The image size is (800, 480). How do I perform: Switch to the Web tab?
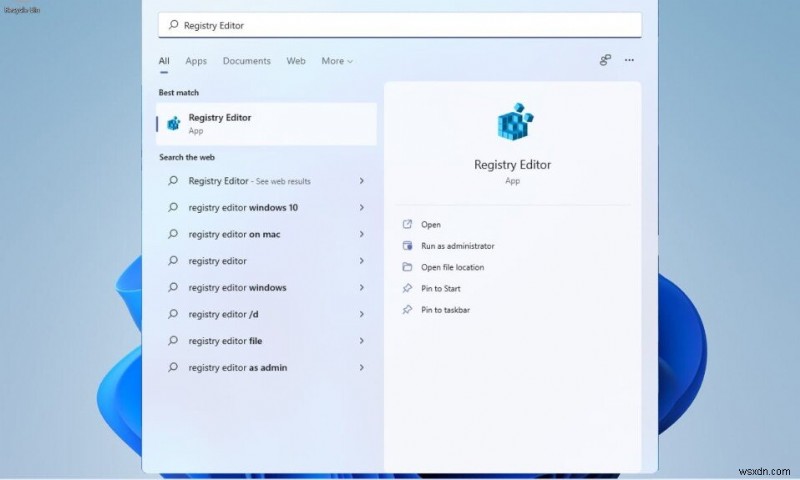point(296,61)
